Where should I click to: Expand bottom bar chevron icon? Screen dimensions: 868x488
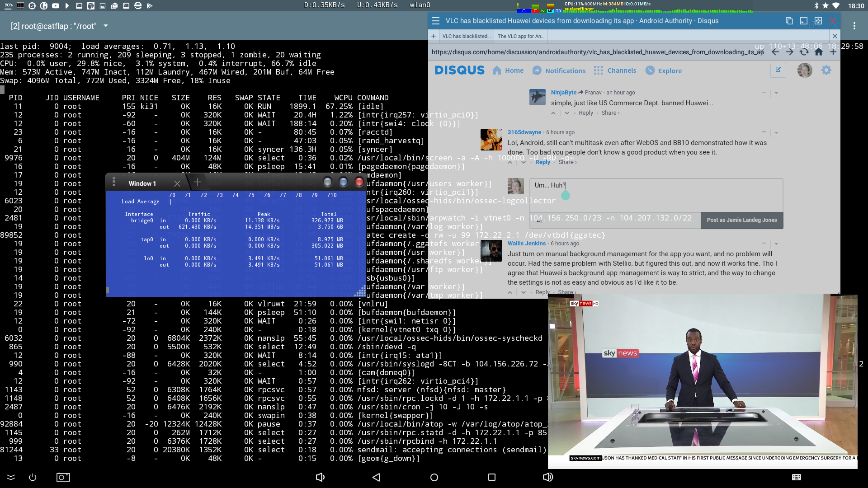(11, 477)
